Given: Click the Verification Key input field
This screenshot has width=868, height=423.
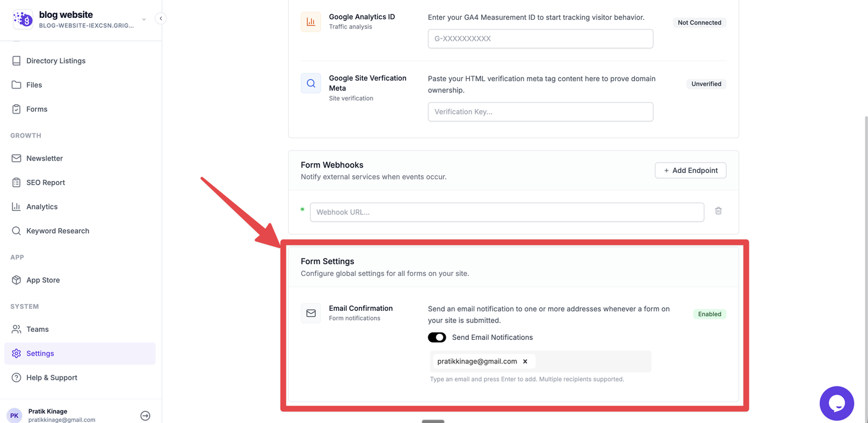Looking at the screenshot, I should [x=540, y=112].
